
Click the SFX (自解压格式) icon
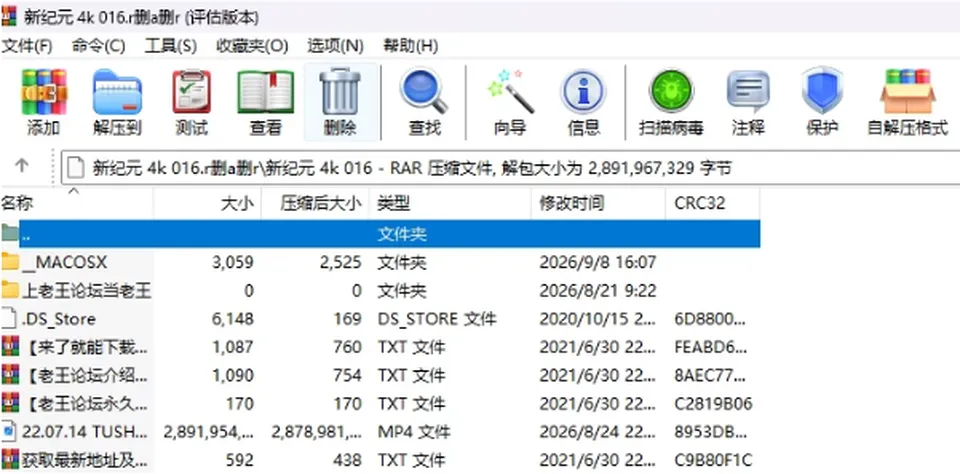tap(907, 92)
